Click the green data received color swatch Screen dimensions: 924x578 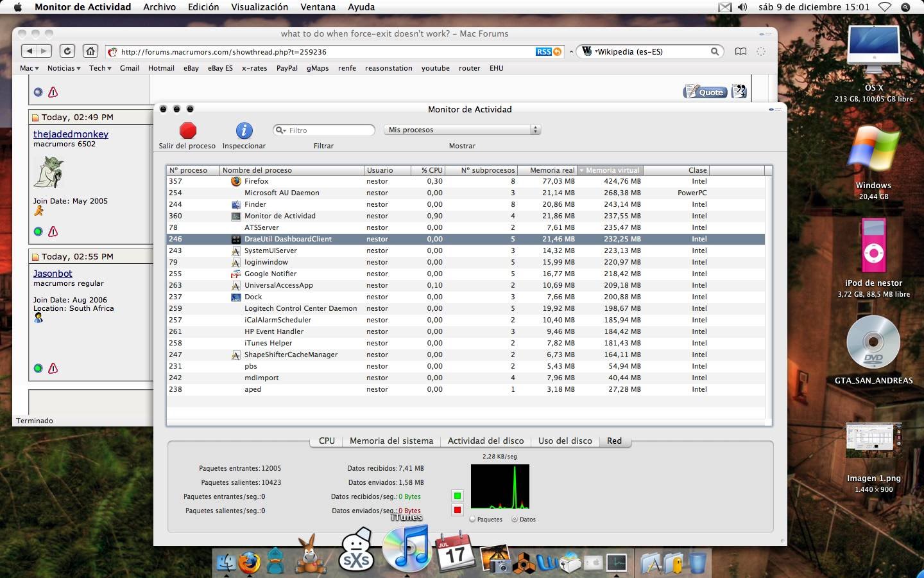(457, 496)
